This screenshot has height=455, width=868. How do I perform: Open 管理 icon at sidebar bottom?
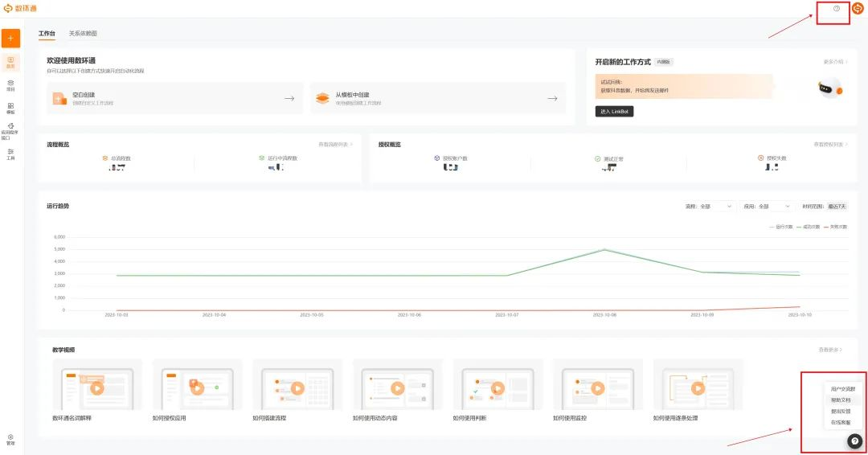[x=10, y=440]
